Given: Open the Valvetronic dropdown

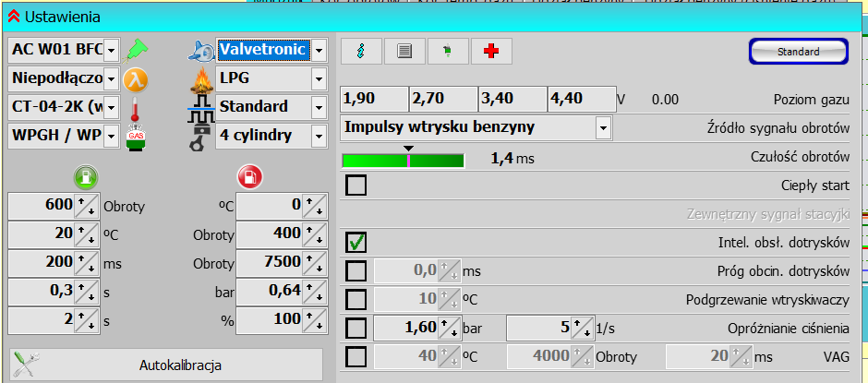Looking at the screenshot, I should (319, 50).
